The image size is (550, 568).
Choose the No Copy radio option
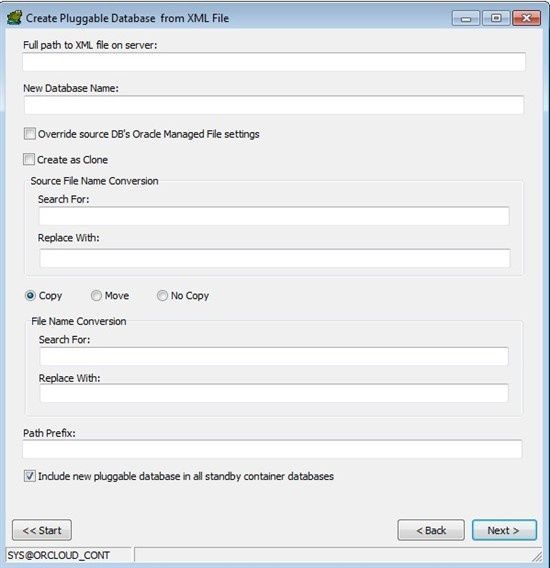(x=162, y=296)
